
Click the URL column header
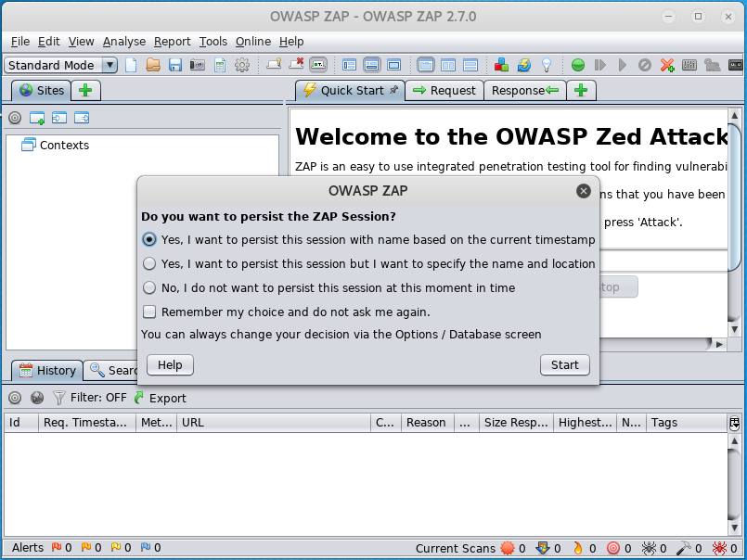tap(274, 423)
